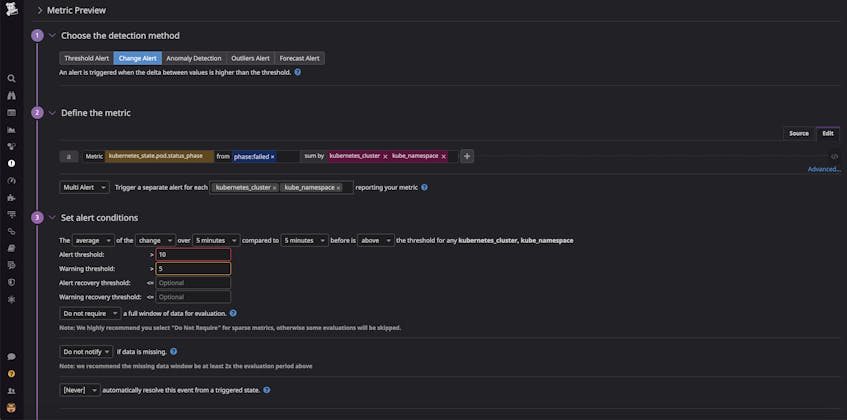Click the Alert threshold field showing 10
The height and width of the screenshot is (420, 847).
(193, 254)
